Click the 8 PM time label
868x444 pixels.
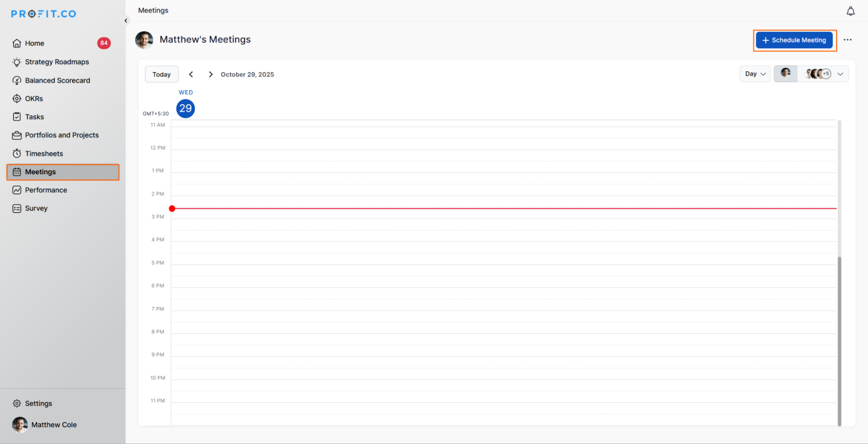click(x=158, y=332)
